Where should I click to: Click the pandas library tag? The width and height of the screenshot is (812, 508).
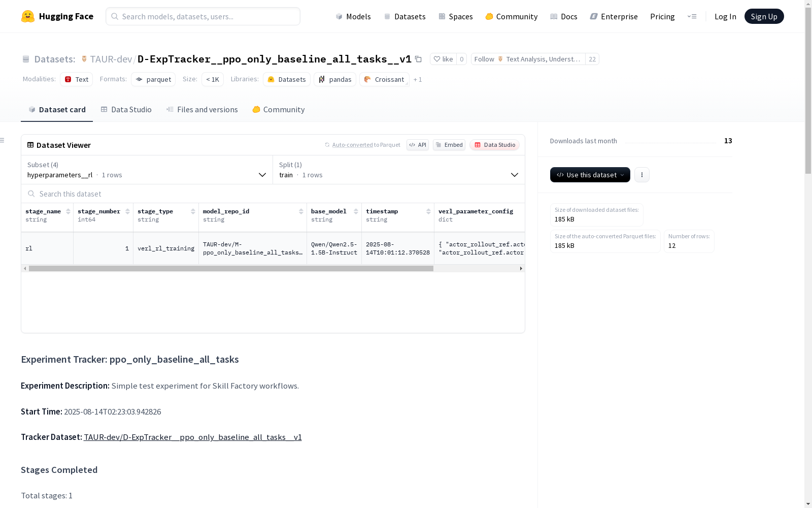pyautogui.click(x=335, y=79)
